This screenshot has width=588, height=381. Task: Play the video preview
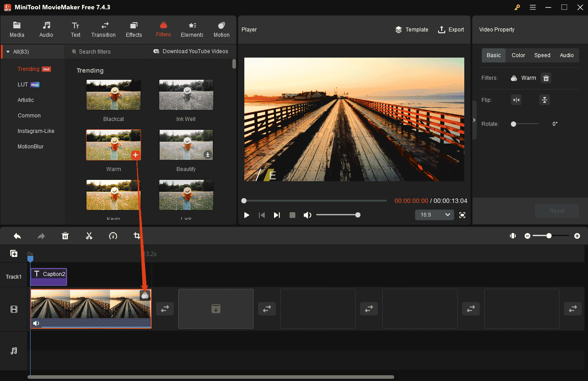pyautogui.click(x=247, y=215)
